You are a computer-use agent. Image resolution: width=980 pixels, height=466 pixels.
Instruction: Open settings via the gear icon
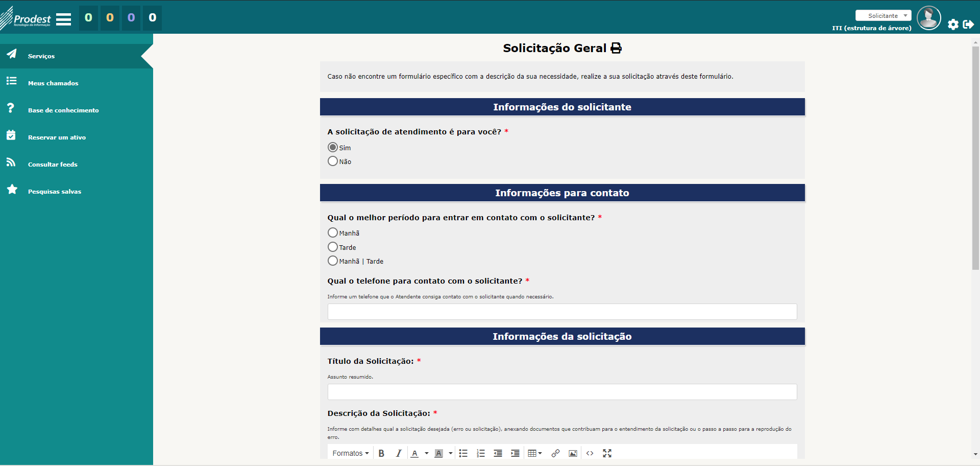click(953, 24)
